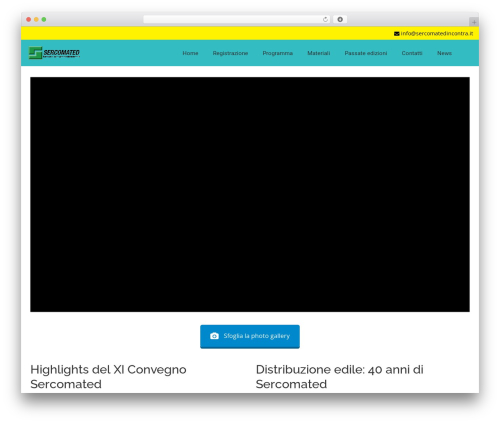Click the green maximize window button
The image size is (500, 423).
(44, 19)
